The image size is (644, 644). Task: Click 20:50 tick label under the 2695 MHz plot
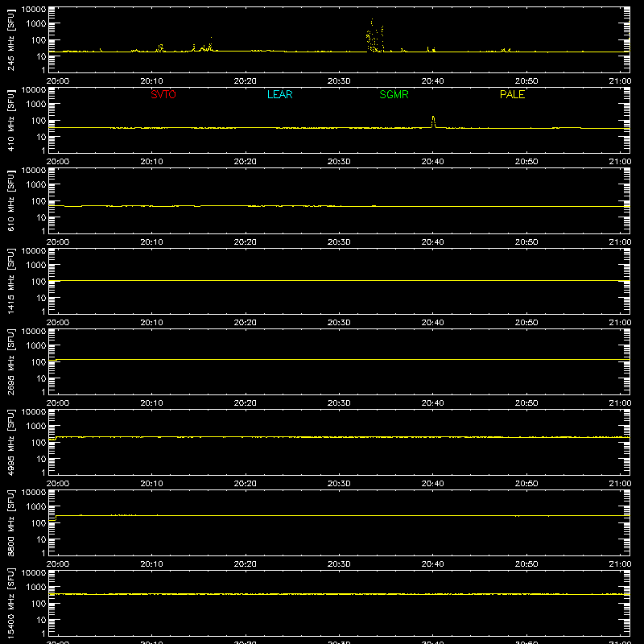[x=526, y=403]
